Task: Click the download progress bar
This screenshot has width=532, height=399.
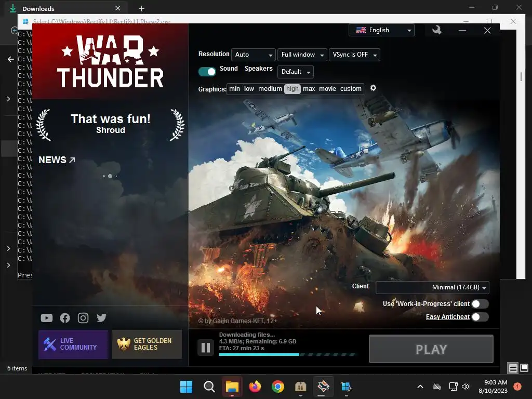Action: [x=287, y=354]
